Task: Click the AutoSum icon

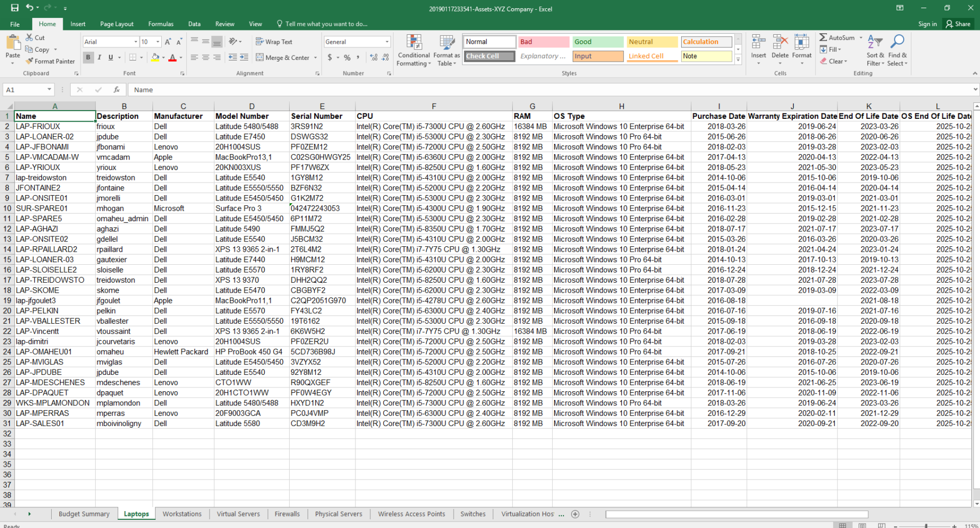Action: click(x=823, y=38)
